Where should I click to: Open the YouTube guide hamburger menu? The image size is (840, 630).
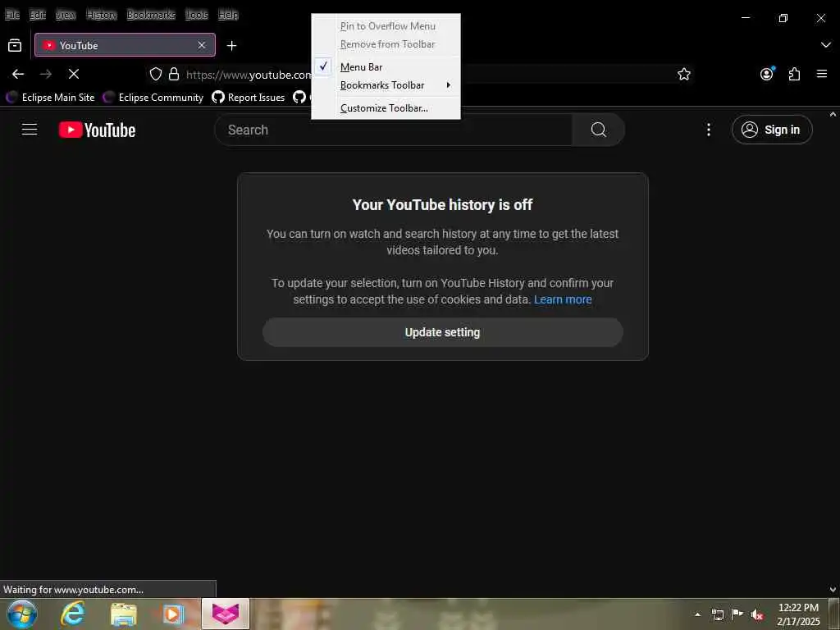coord(30,130)
